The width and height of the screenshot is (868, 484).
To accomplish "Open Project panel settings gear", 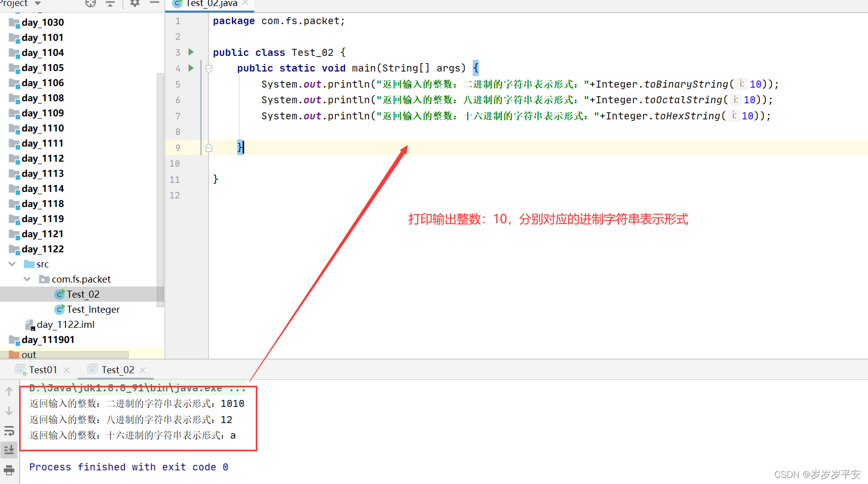I will 135,4.
